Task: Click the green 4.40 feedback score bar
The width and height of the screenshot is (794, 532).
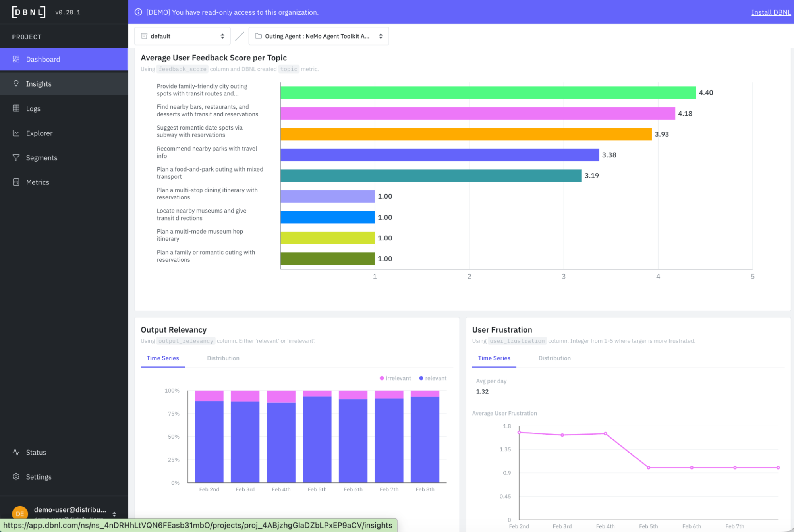Action: point(488,93)
